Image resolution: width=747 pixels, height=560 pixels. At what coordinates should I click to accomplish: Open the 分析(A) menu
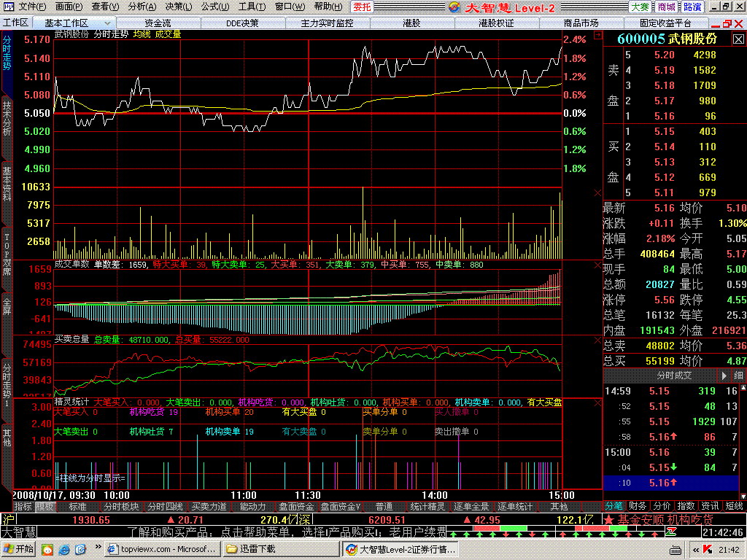(x=142, y=7)
